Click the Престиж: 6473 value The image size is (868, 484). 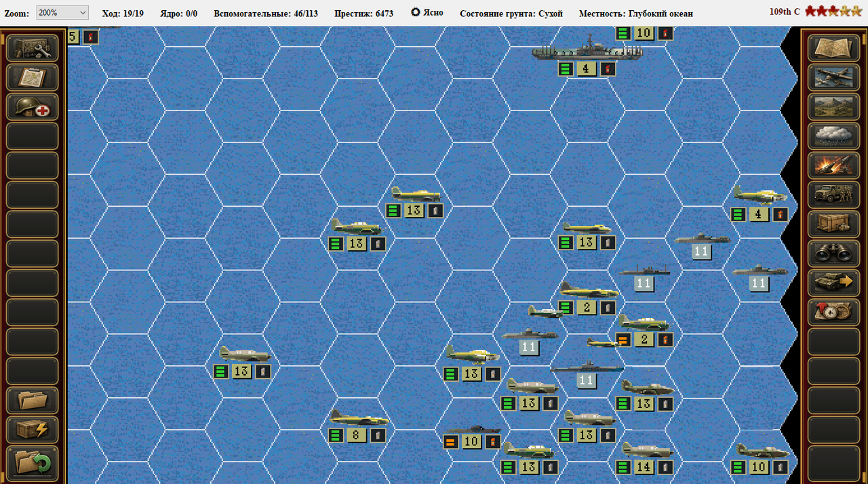[x=363, y=13]
